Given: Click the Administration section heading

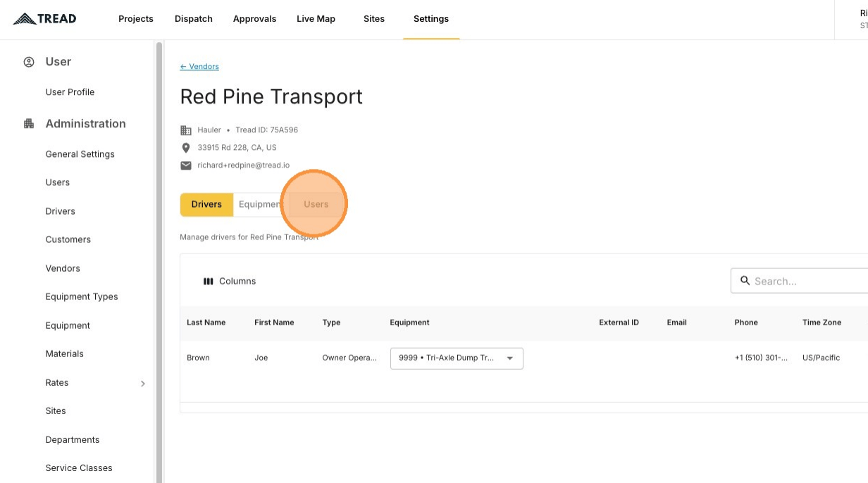Looking at the screenshot, I should [86, 124].
